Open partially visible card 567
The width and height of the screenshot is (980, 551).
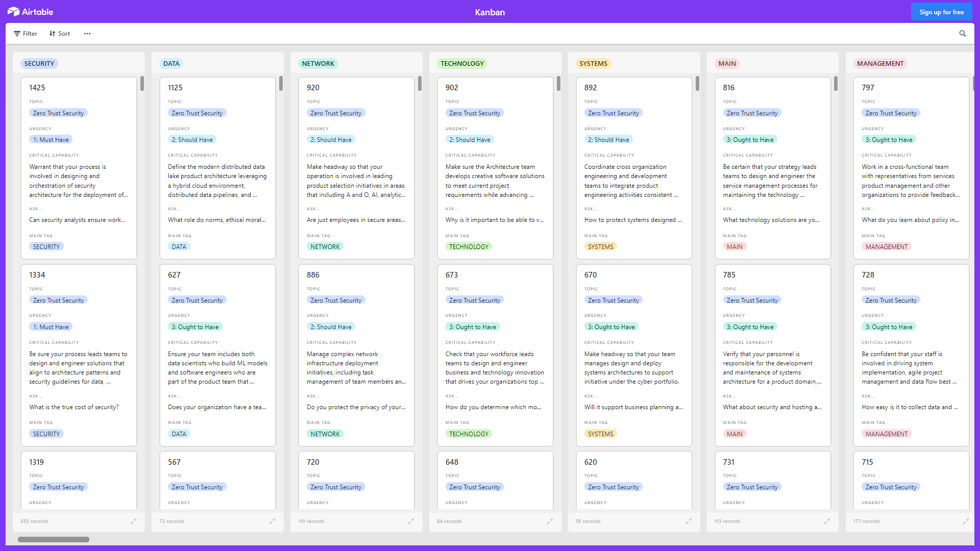[217, 480]
